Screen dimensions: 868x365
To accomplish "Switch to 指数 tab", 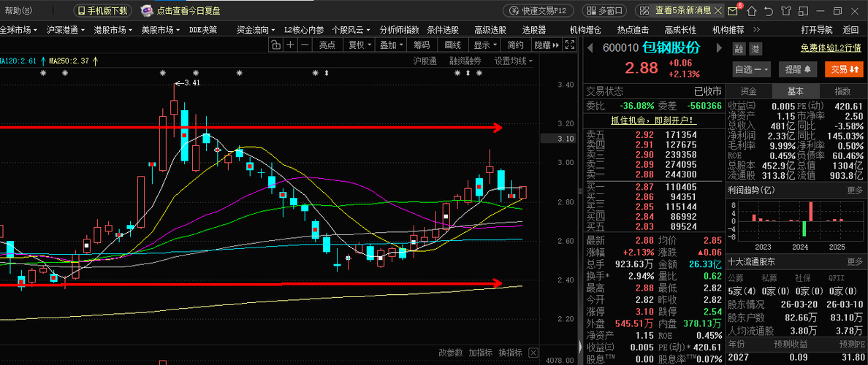I will 843,91.
